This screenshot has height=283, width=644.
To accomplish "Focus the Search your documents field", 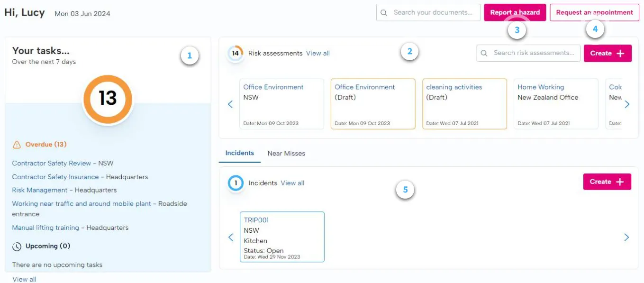I will (x=433, y=13).
